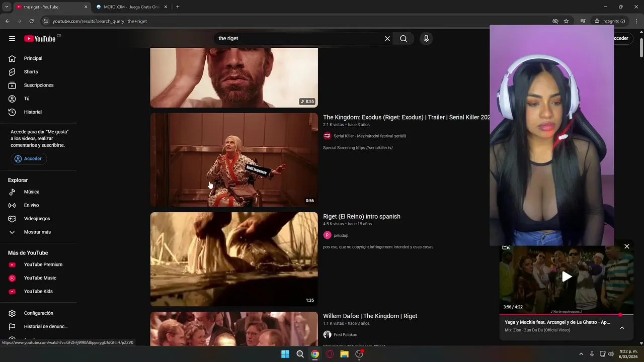Click the YouTube search text field
Viewport: 644px width, 362px height.
click(299, 39)
